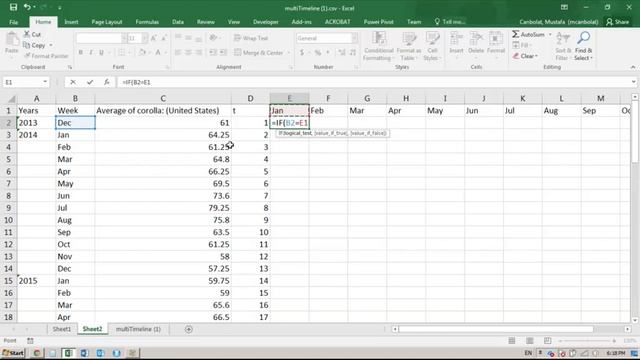Open Sort & Filter menu
Screen dimensions: 640x360
click(x=562, y=46)
